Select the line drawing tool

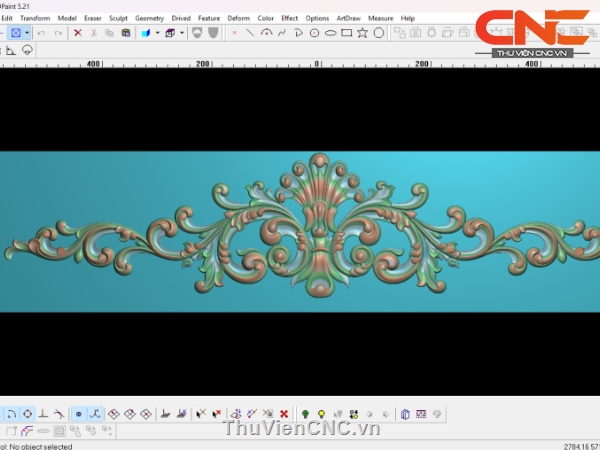coord(250,33)
